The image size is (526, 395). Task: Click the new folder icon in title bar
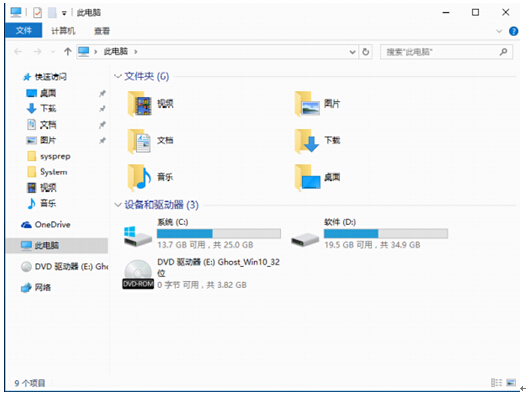point(52,12)
